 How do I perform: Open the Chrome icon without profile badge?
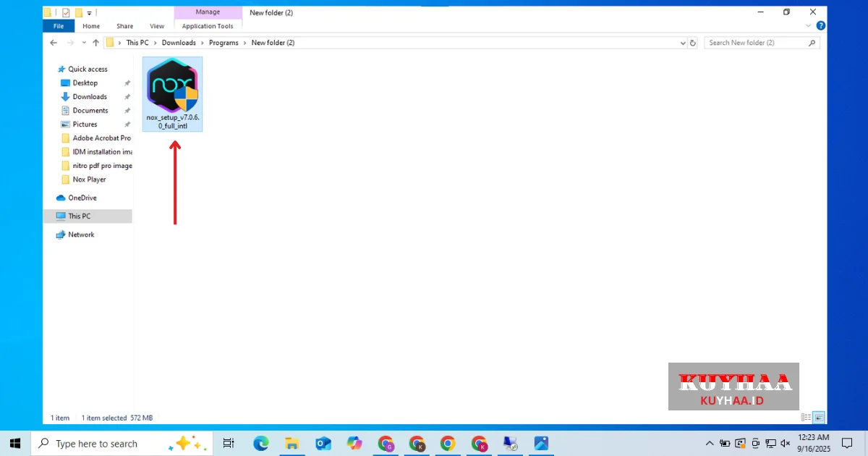448,443
